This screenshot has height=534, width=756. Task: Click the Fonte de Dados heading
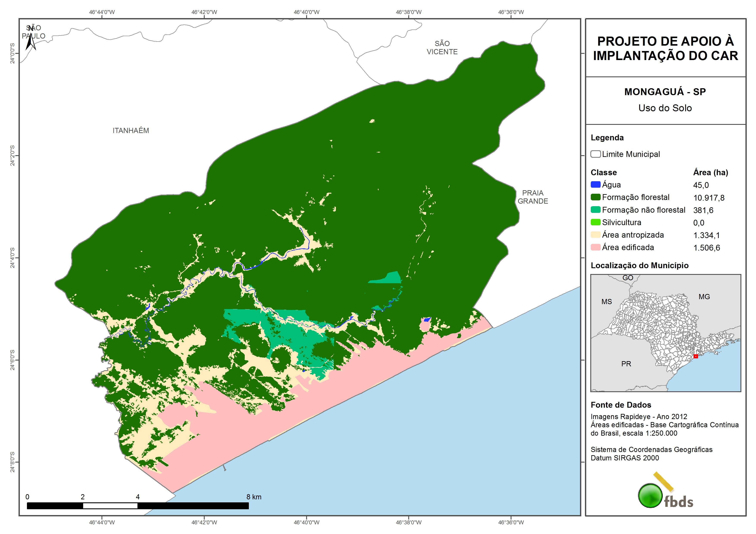pyautogui.click(x=621, y=405)
